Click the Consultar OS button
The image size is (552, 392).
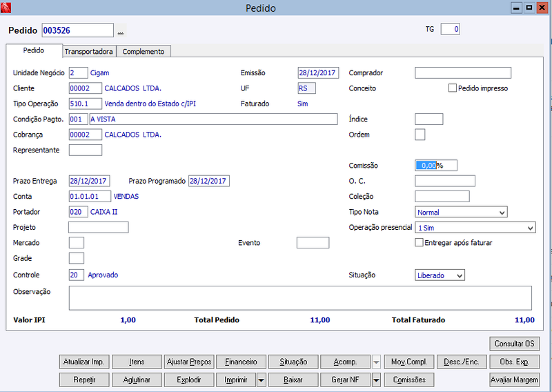pos(514,344)
